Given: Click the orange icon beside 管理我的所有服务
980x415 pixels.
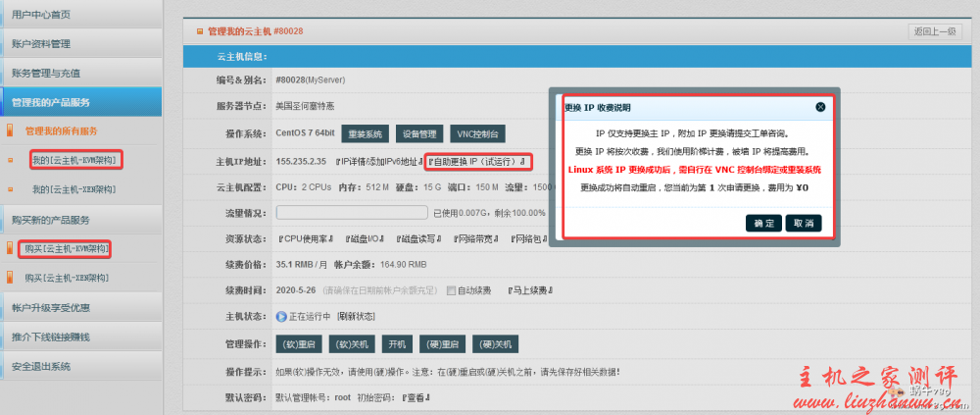Looking at the screenshot, I should click(x=12, y=130).
